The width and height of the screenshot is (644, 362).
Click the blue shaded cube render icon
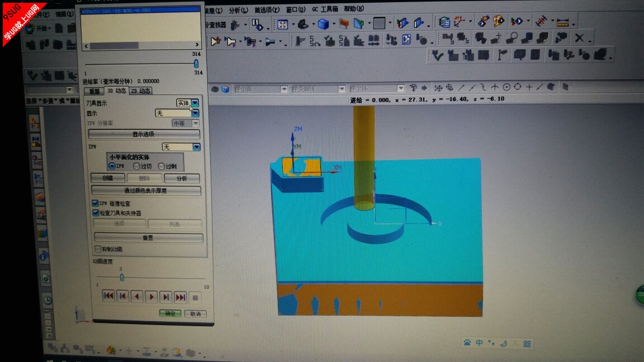coord(323,24)
